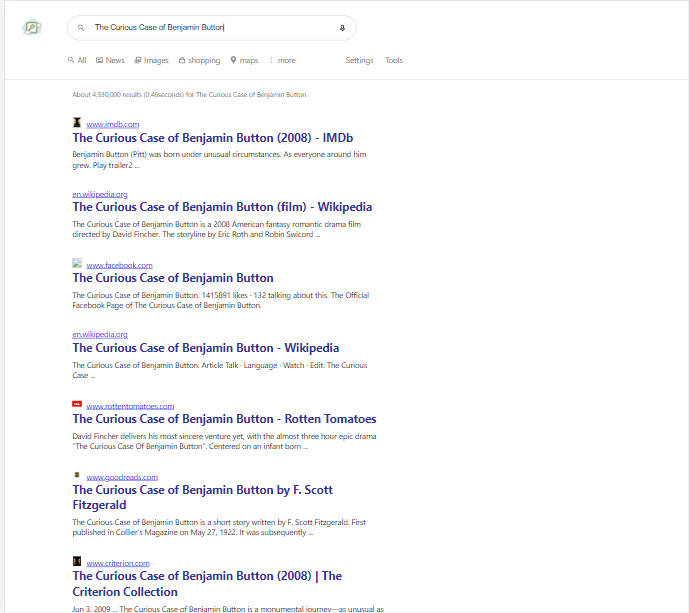Click the Rotten Tomatoes red favicon
The height and width of the screenshot is (613, 689).
[x=77, y=404]
